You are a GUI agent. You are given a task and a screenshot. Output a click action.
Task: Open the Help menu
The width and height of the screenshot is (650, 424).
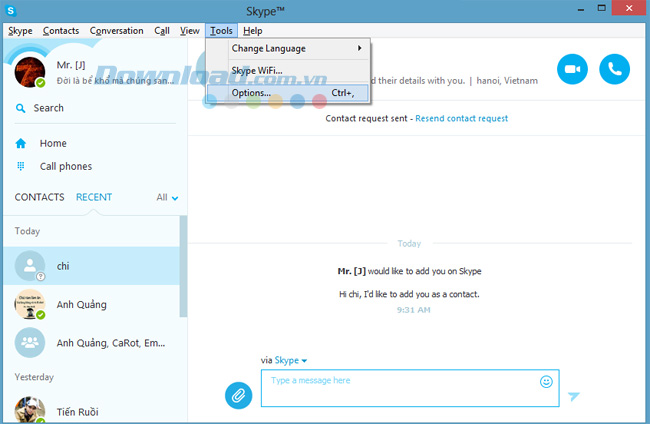[x=252, y=31]
